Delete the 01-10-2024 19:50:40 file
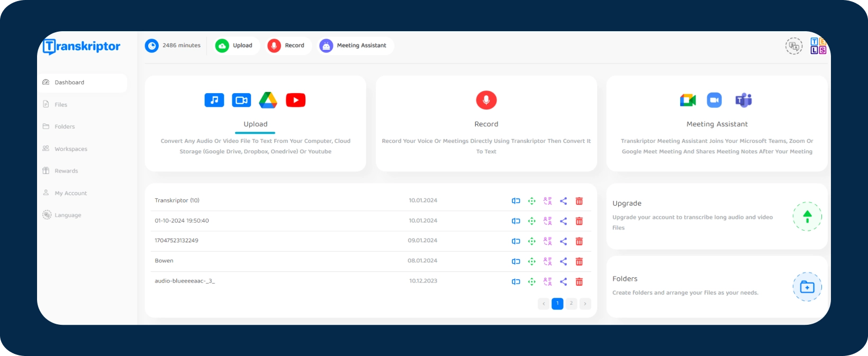Image resolution: width=868 pixels, height=356 pixels. tap(580, 221)
